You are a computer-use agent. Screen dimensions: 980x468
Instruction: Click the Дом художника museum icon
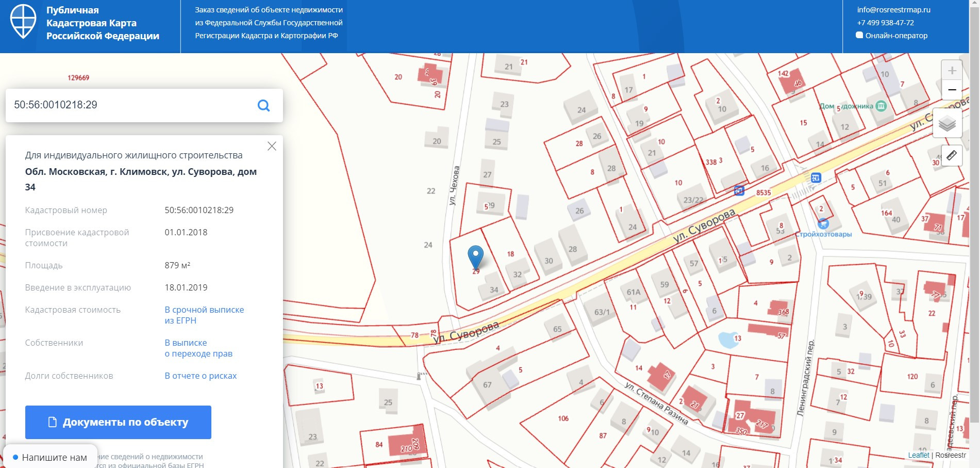(x=882, y=106)
